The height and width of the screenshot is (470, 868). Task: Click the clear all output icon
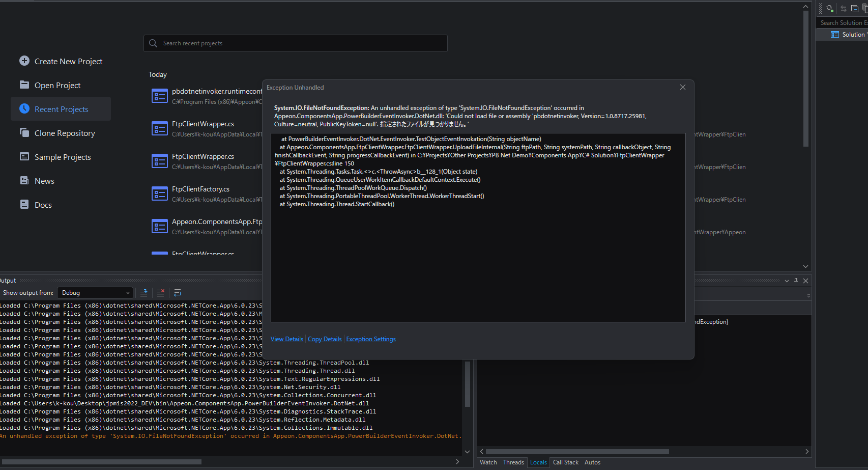click(160, 293)
